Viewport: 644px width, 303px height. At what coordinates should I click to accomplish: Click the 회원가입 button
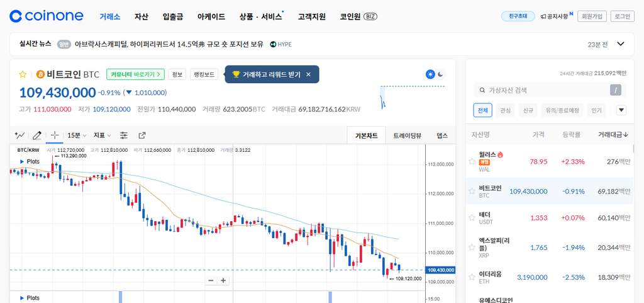592,16
